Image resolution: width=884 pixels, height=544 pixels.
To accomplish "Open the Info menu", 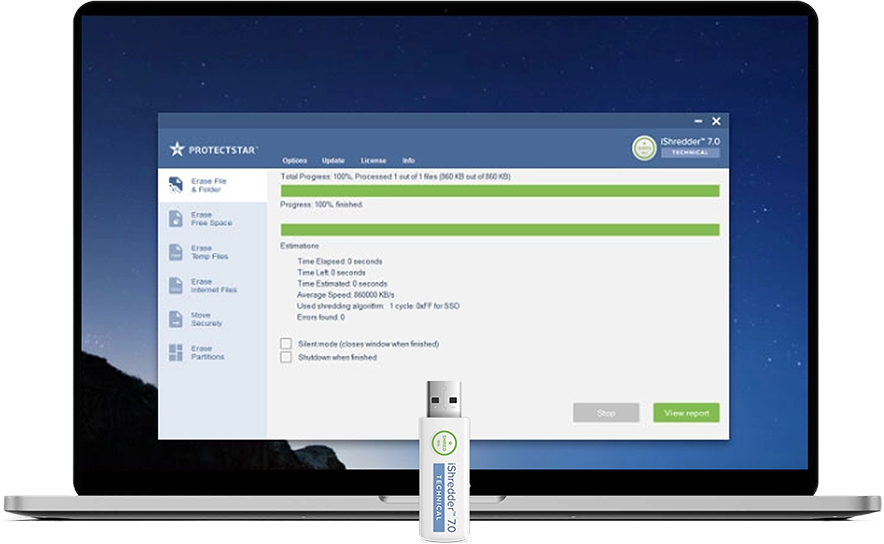I will tap(408, 161).
